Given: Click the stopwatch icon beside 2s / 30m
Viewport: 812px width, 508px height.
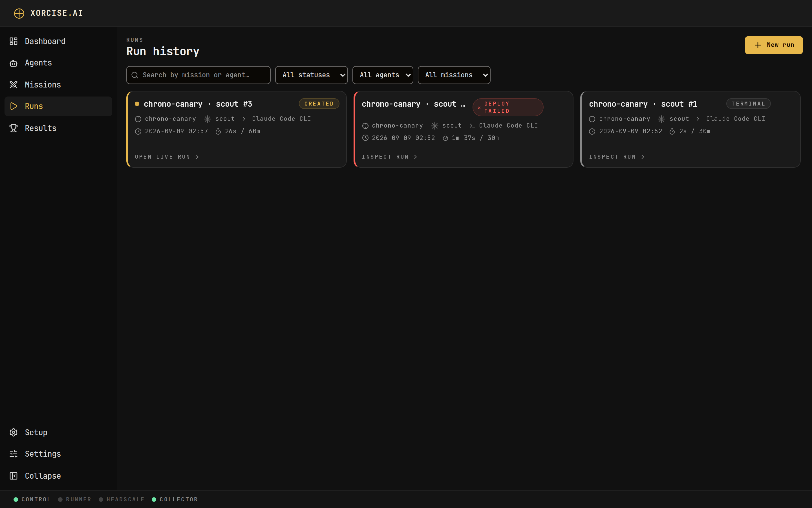Looking at the screenshot, I should pos(672,131).
